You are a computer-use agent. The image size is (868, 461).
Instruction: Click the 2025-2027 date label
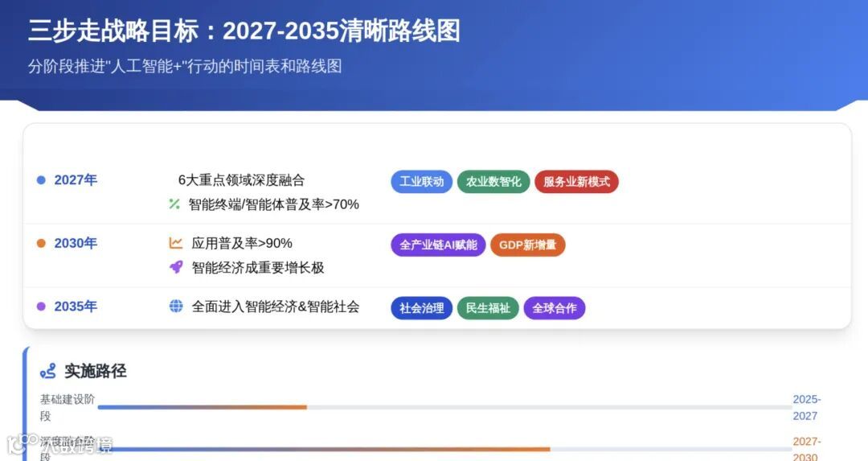[x=807, y=407]
